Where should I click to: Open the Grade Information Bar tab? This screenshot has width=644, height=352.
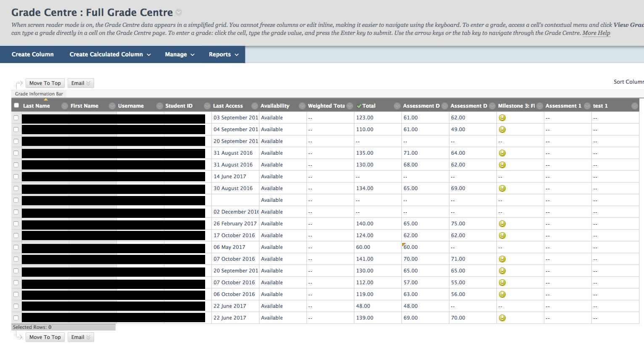pyautogui.click(x=39, y=94)
